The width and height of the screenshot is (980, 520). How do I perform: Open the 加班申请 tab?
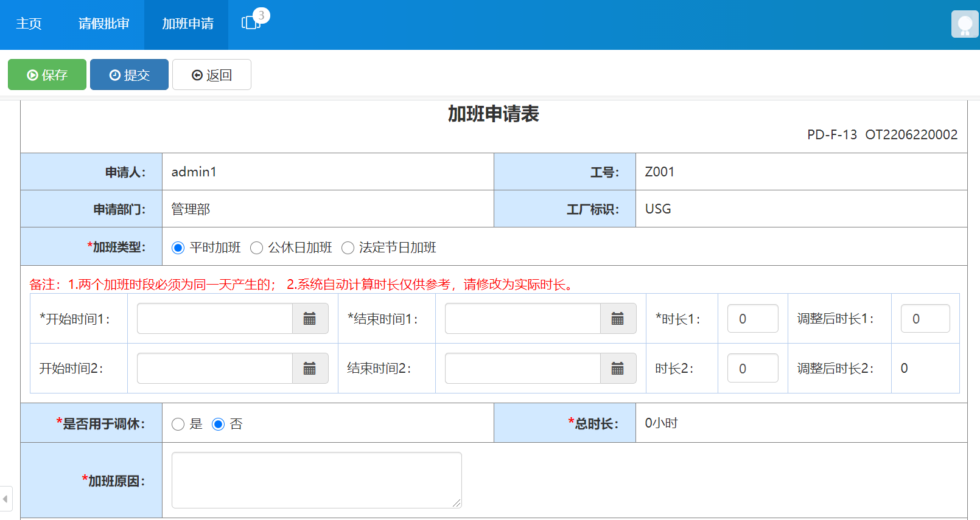tap(187, 24)
